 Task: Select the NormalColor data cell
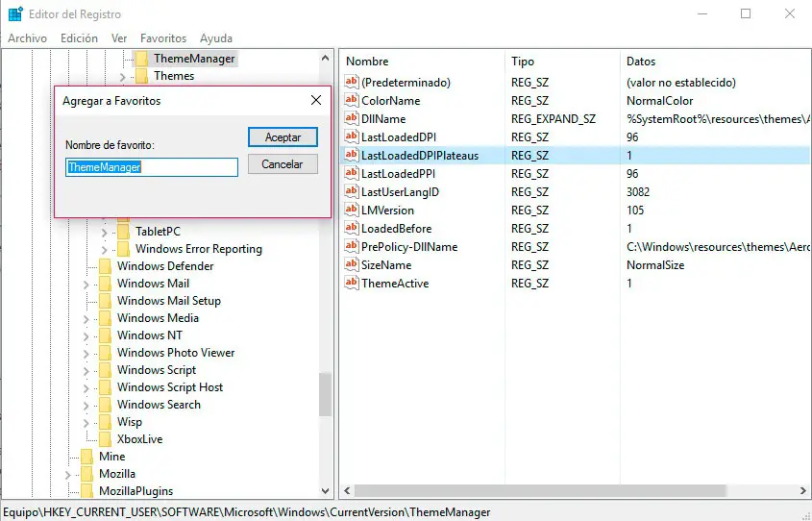(660, 101)
